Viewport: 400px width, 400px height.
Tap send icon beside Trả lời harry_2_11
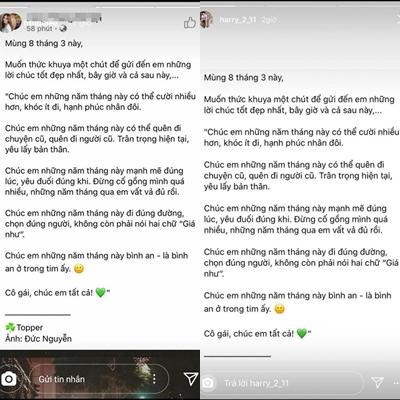click(x=377, y=382)
